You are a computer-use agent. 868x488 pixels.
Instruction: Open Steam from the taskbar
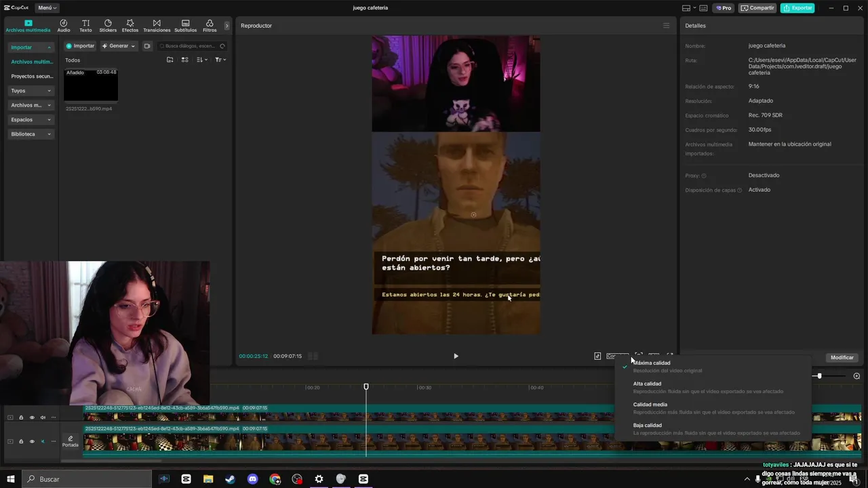pos(231,479)
